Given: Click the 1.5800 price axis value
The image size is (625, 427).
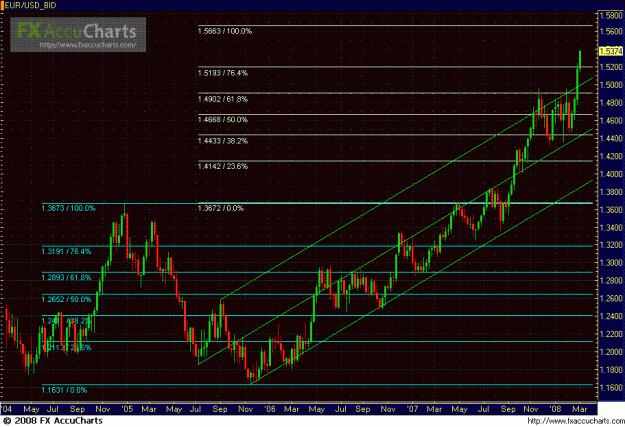Looking at the screenshot, I should (611, 16).
